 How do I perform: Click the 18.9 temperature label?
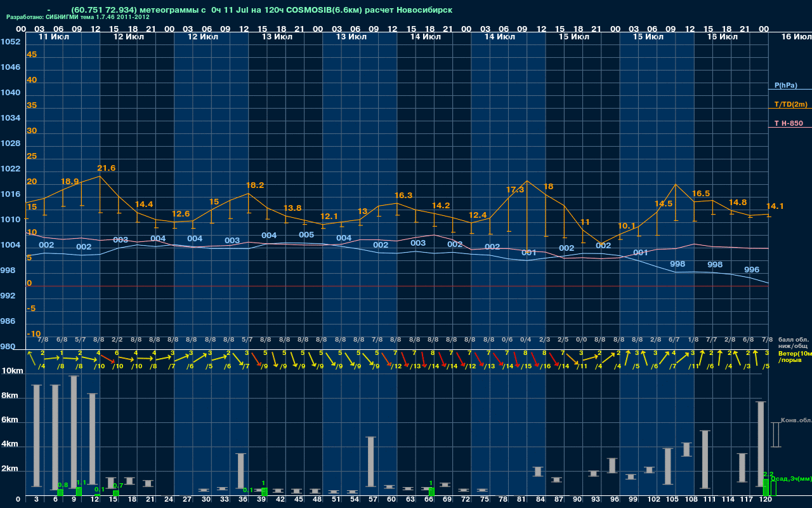tap(70, 182)
